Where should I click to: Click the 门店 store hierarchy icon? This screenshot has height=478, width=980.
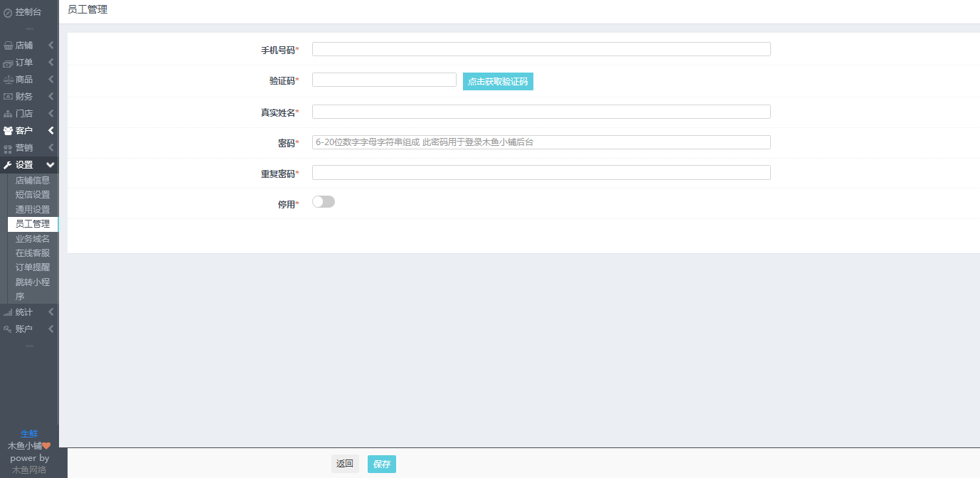point(8,114)
